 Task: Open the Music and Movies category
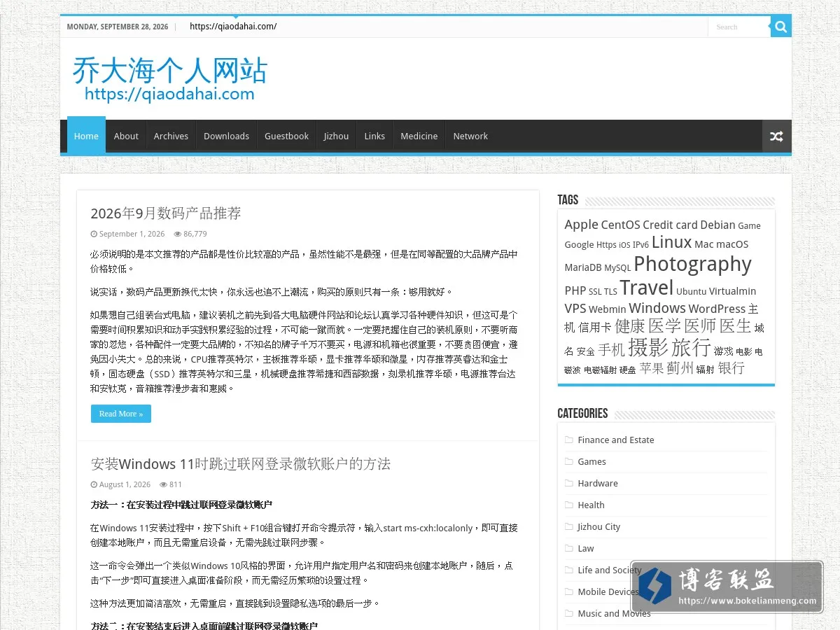click(614, 613)
